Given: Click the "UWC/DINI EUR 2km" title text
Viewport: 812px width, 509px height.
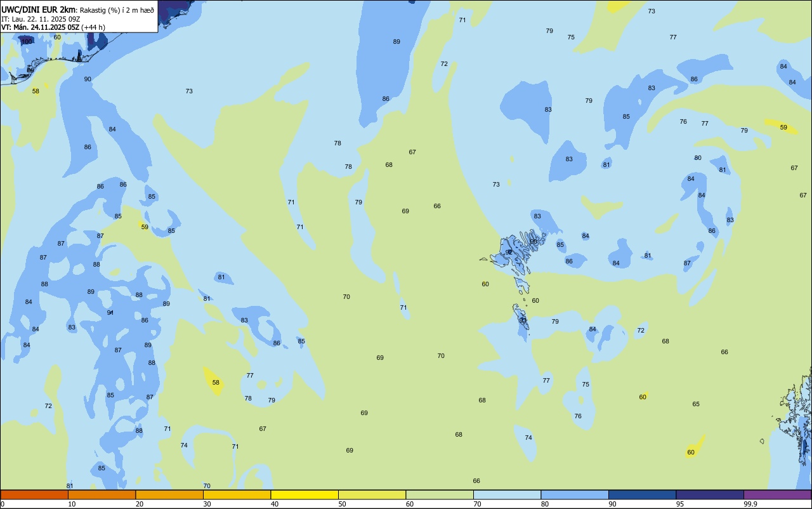Looking at the screenshot, I should pyautogui.click(x=39, y=9).
